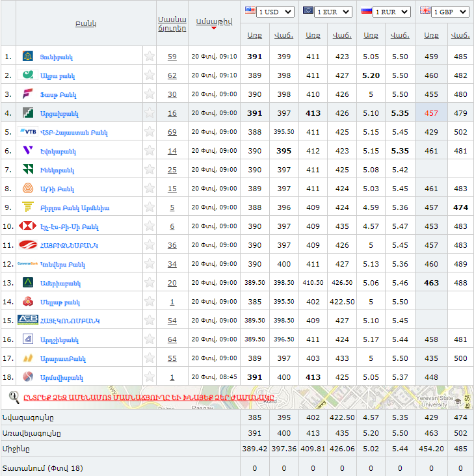Screen dimensions: 474x476
Task: Click the 422.50 EUR sell value in row 14
Action: (342, 302)
